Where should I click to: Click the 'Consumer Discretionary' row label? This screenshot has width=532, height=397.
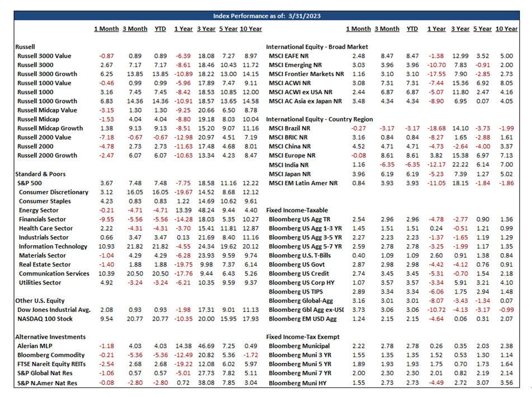(54, 192)
